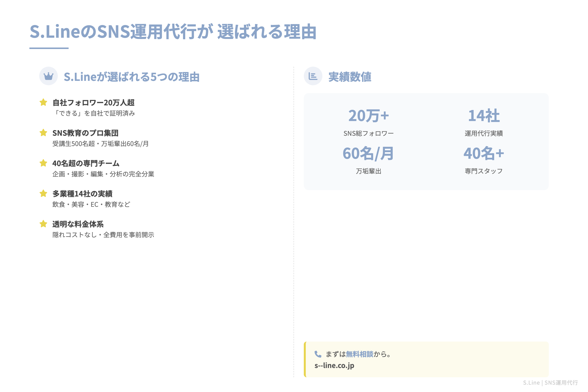Click the crown icon beside 5つの理由 heading
The width and height of the screenshot is (588, 392).
[49, 77]
